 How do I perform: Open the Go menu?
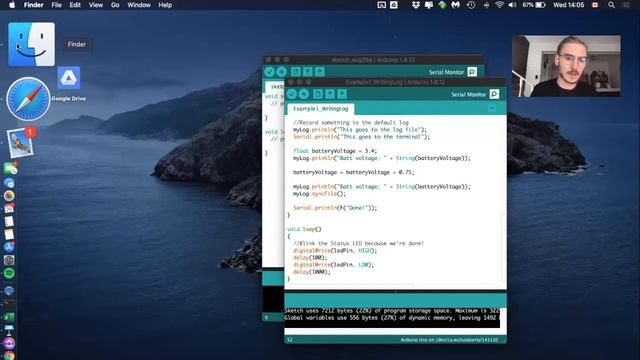tap(115, 5)
